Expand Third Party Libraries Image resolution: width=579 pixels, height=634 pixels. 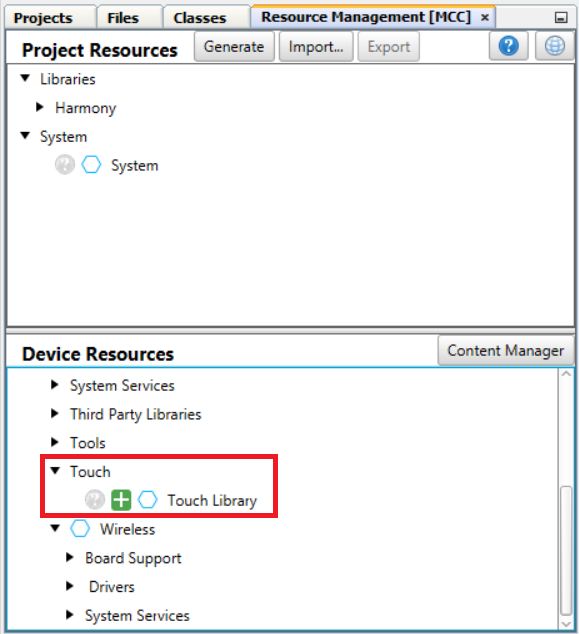pos(55,414)
